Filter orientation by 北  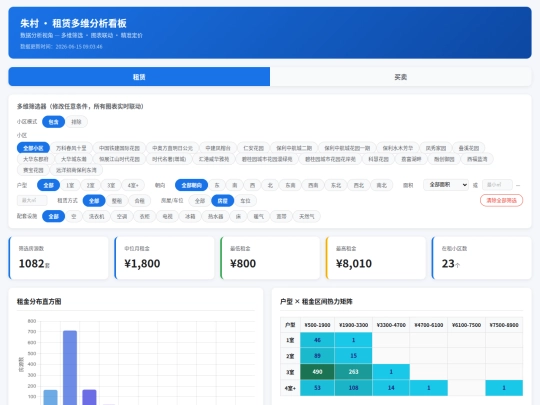click(x=270, y=185)
